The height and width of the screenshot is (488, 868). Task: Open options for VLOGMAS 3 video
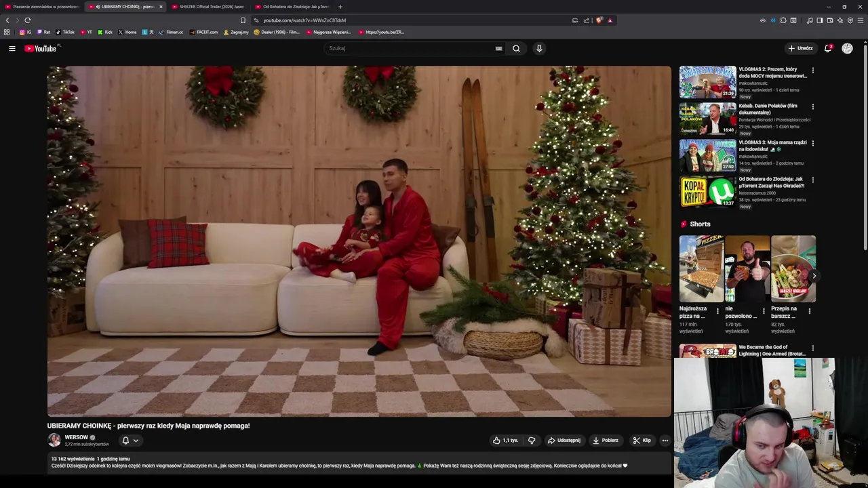(x=812, y=143)
